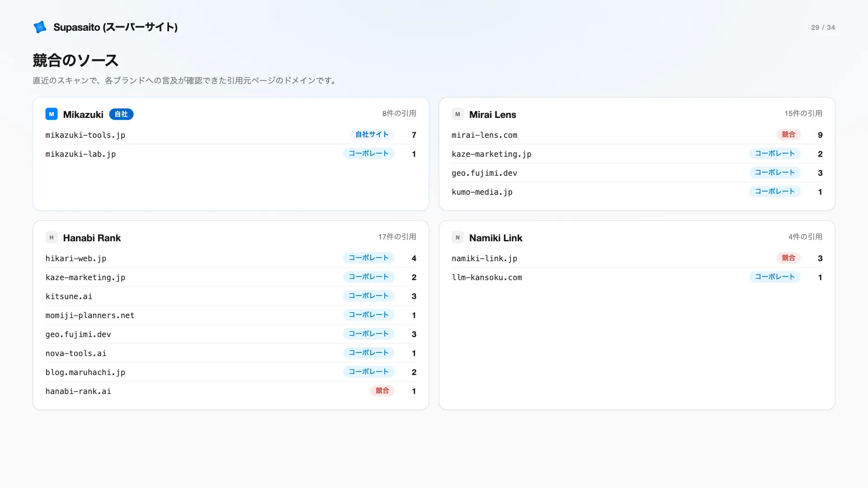Select the kumo-media.jp domain

tap(482, 192)
